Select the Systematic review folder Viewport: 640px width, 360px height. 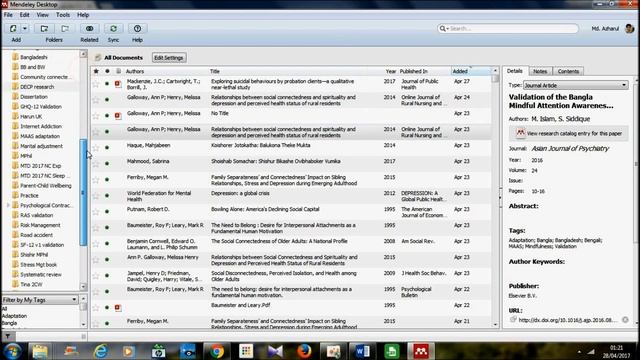pyautogui.click(x=41, y=275)
